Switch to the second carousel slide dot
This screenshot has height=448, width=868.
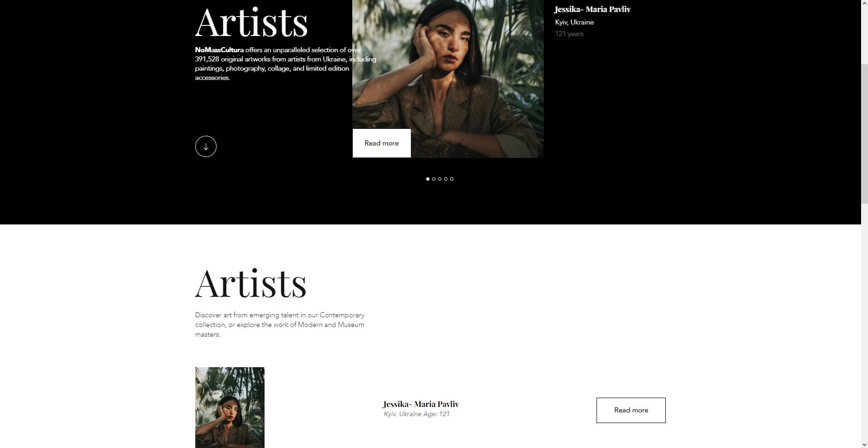434,179
